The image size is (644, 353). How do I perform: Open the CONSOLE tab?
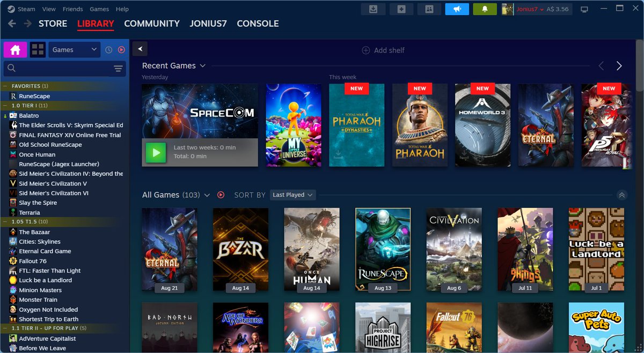[x=258, y=24]
